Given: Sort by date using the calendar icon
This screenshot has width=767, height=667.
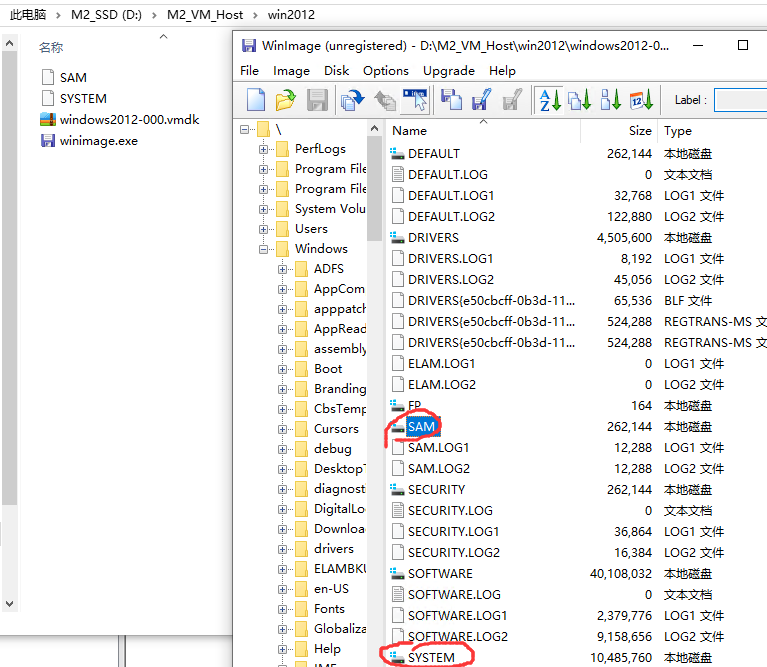Looking at the screenshot, I should point(641,100).
